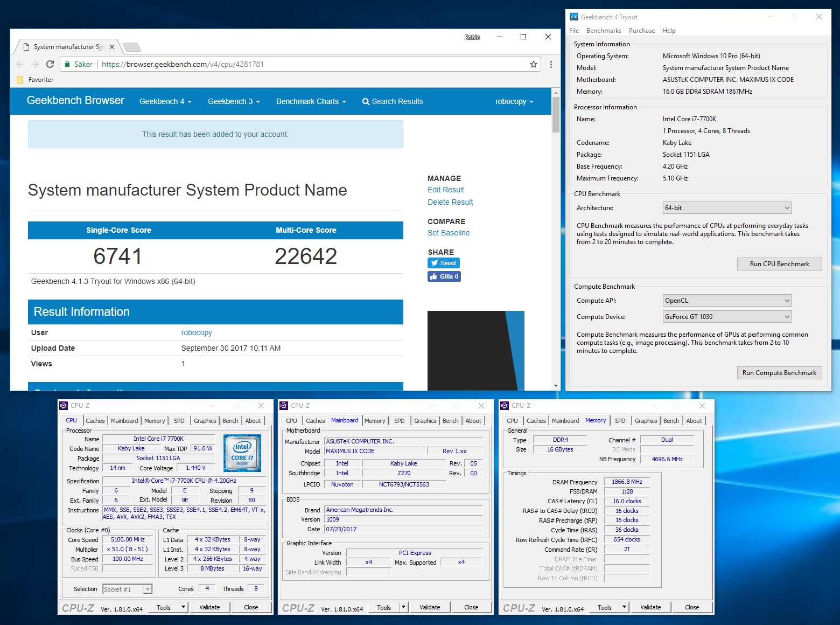The image size is (840, 625).
Task: Open About tab in CPU-Z Memory window
Action: pyautogui.click(x=694, y=421)
